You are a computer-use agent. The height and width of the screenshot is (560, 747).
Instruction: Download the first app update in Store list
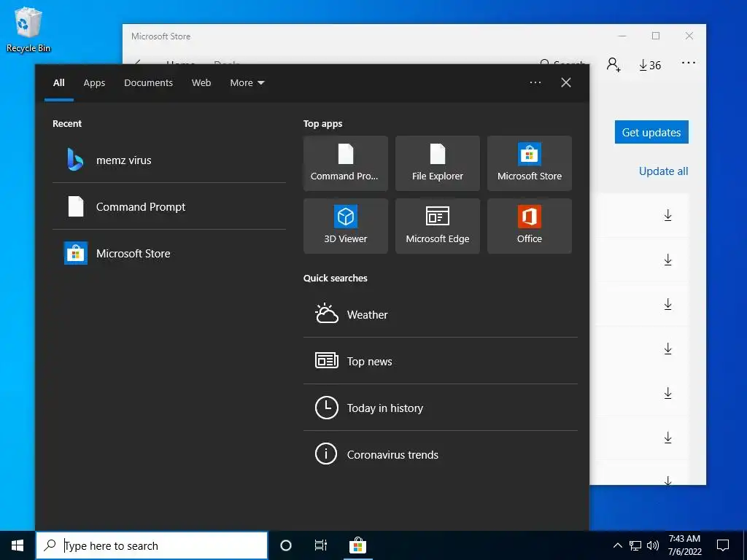pos(668,215)
